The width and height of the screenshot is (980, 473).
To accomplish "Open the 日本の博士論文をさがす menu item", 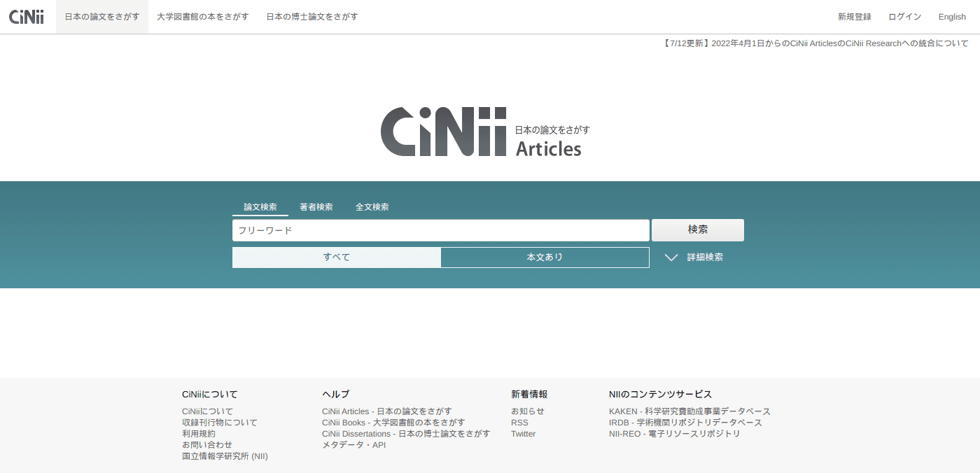I will tap(311, 16).
